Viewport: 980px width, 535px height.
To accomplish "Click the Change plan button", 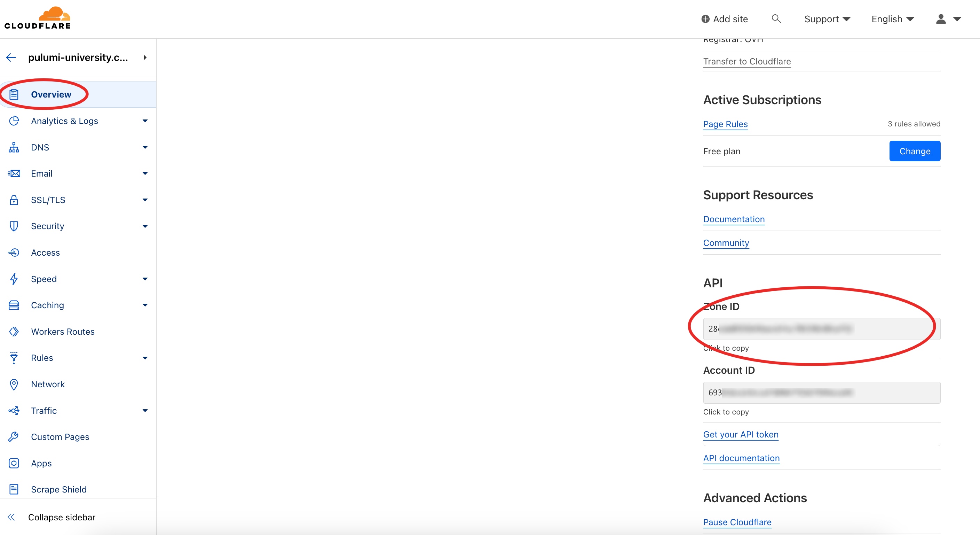I will [915, 151].
